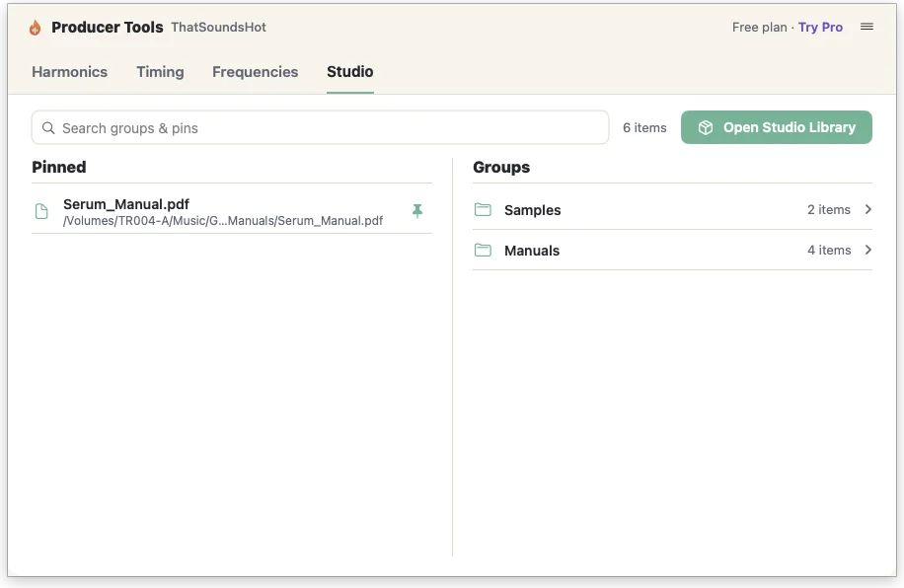Open the Samples group row
Viewport: 904px width, 588px height.
pos(672,210)
